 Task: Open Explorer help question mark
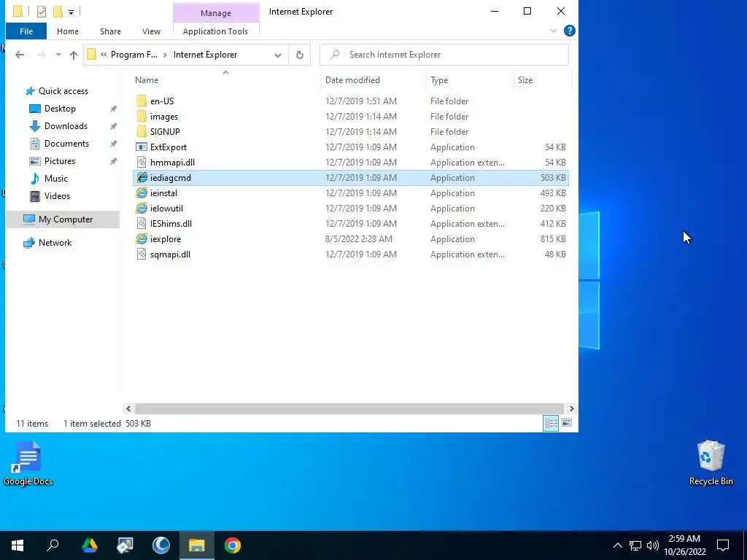coord(569,31)
